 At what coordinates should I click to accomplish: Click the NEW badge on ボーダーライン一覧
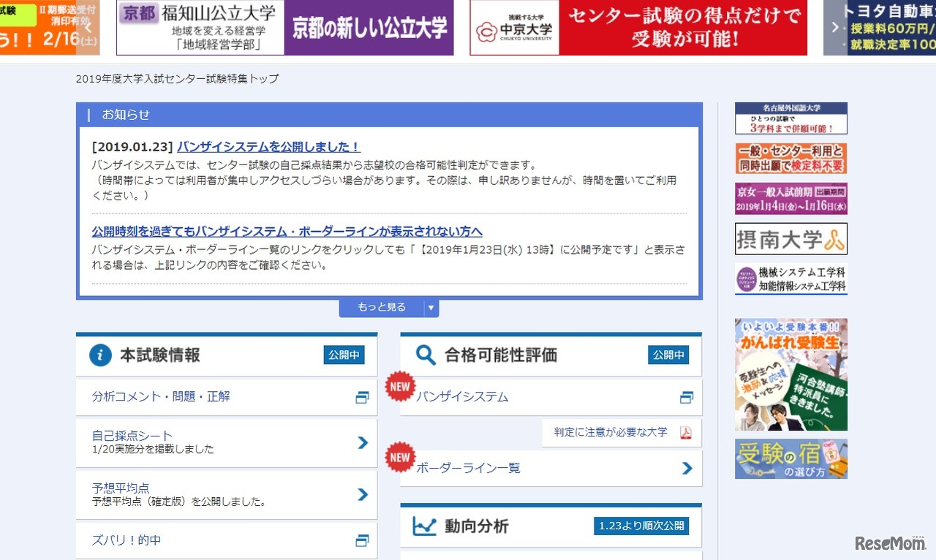tap(399, 458)
